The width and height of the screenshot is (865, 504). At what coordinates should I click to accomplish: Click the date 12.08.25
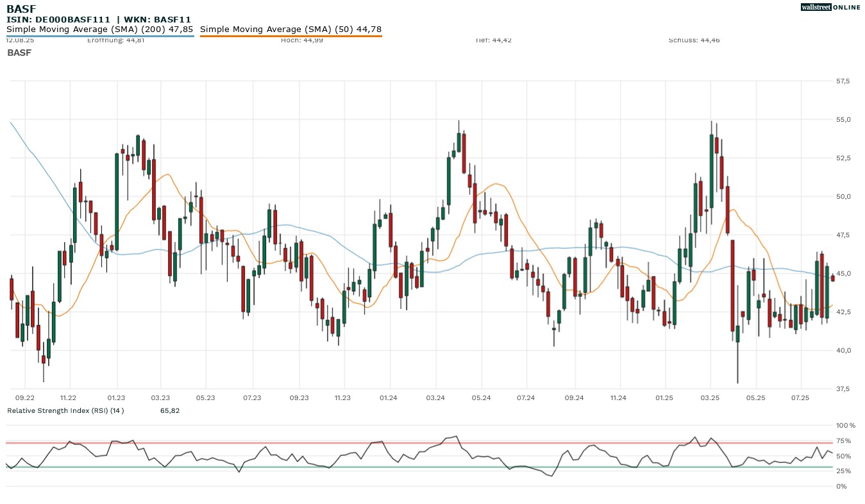20,40
